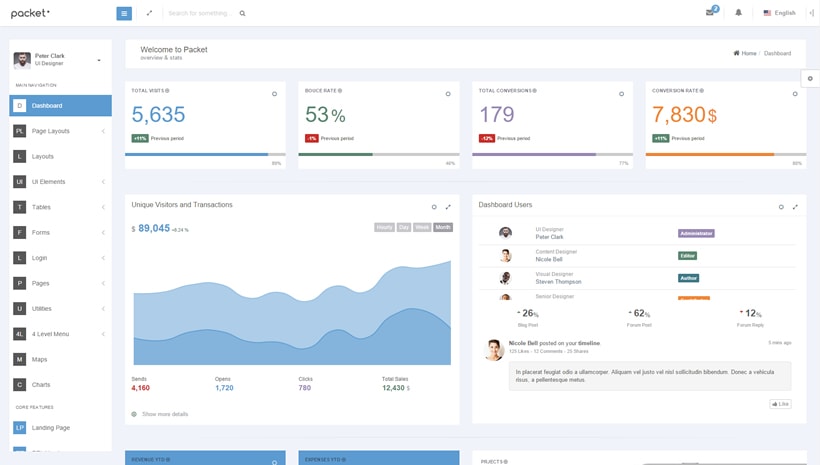This screenshot has width=820, height=465.
Task: Maximize the Unique Visitors and Transactions panel
Action: click(x=448, y=207)
